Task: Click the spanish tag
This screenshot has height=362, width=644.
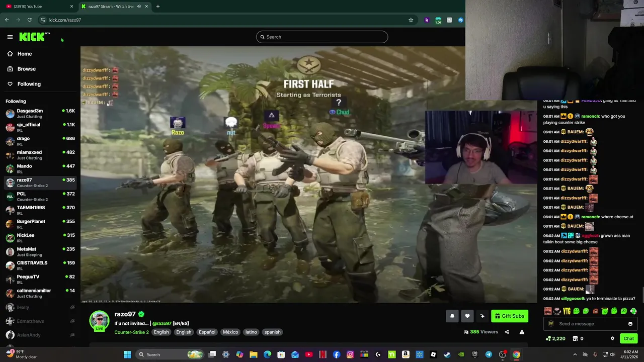Action: pyautogui.click(x=272, y=332)
